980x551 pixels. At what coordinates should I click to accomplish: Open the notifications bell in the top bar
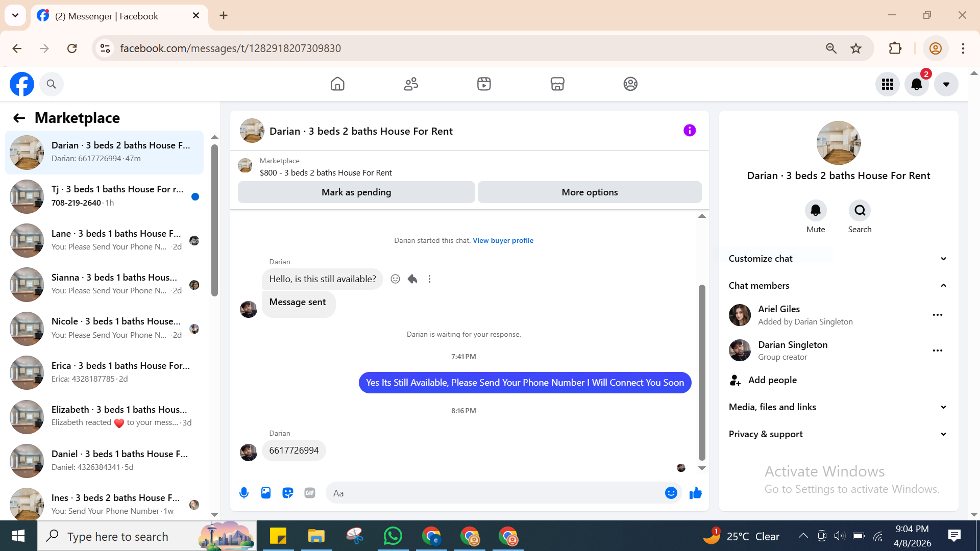click(x=917, y=84)
